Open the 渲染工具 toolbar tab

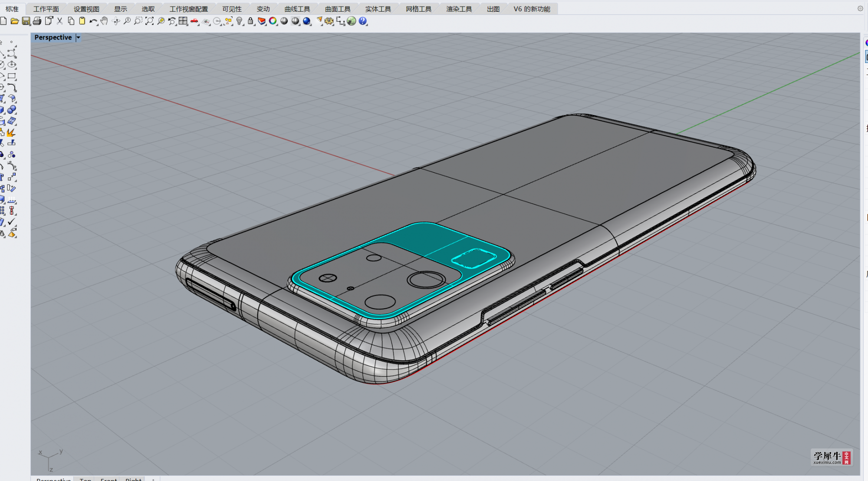pos(459,9)
